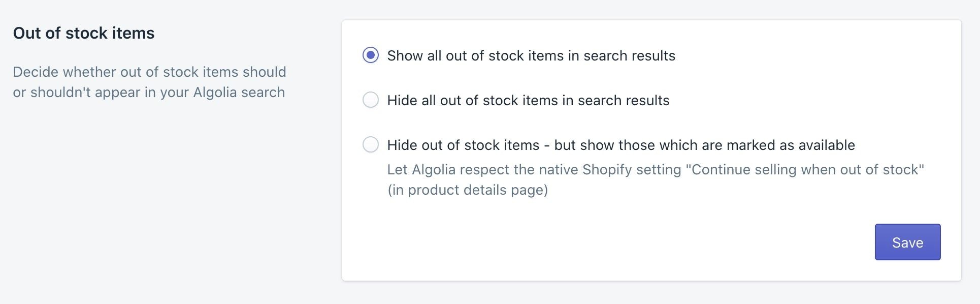
Task: Click the third option's label text
Action: click(622, 145)
